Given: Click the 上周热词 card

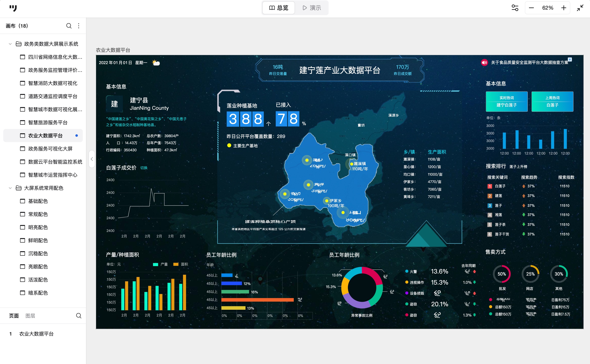Looking at the screenshot, I should tap(552, 101).
